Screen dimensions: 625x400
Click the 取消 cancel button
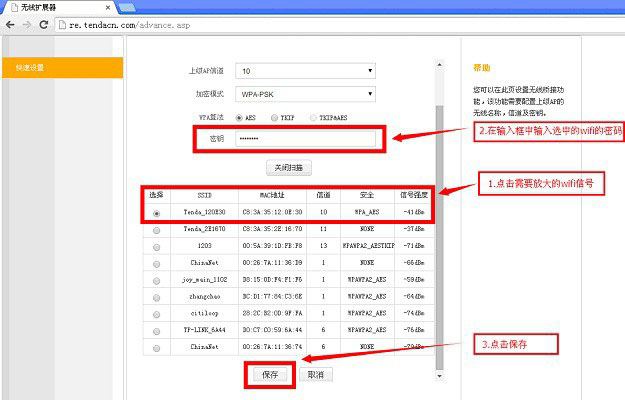315,374
